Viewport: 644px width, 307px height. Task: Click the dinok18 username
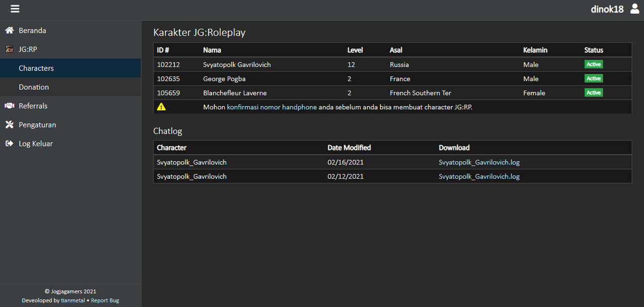pyautogui.click(x=607, y=9)
